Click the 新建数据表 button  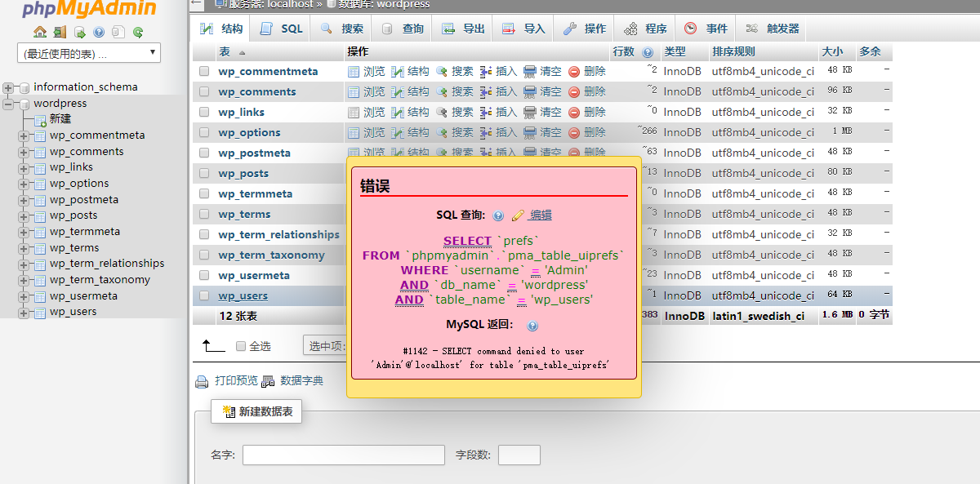tap(257, 412)
